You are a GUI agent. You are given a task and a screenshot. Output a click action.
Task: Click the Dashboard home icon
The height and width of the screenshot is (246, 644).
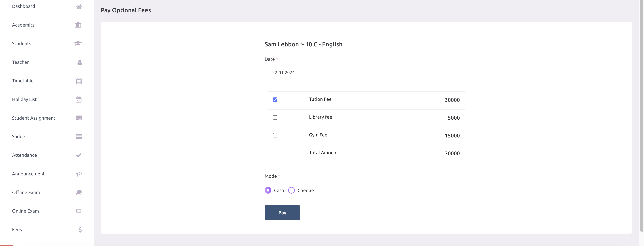click(79, 7)
